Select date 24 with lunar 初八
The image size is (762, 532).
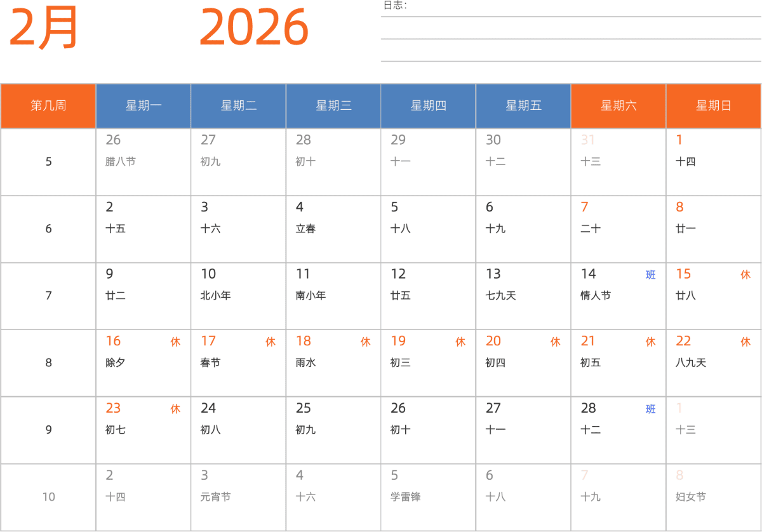click(x=239, y=430)
